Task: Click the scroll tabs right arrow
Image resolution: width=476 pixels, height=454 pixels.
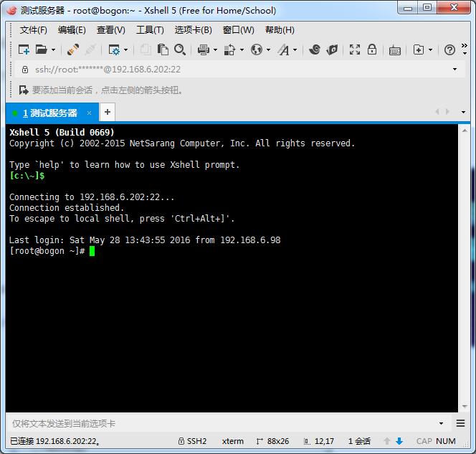Action: point(447,112)
